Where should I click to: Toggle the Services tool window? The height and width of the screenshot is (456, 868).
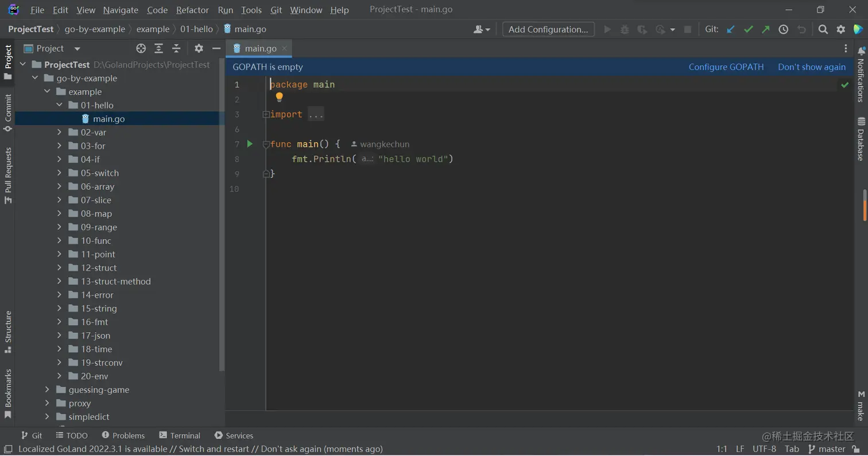234,435
